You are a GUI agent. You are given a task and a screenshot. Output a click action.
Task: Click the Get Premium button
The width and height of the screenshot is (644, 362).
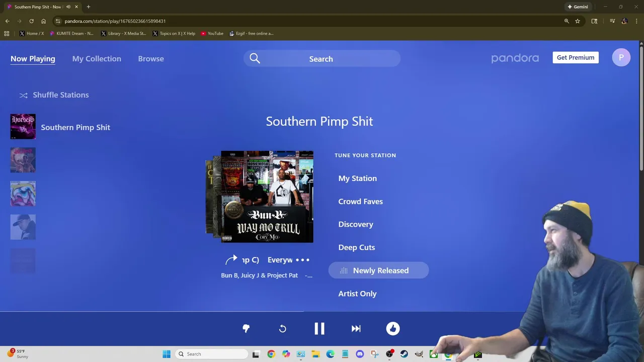pos(576,57)
